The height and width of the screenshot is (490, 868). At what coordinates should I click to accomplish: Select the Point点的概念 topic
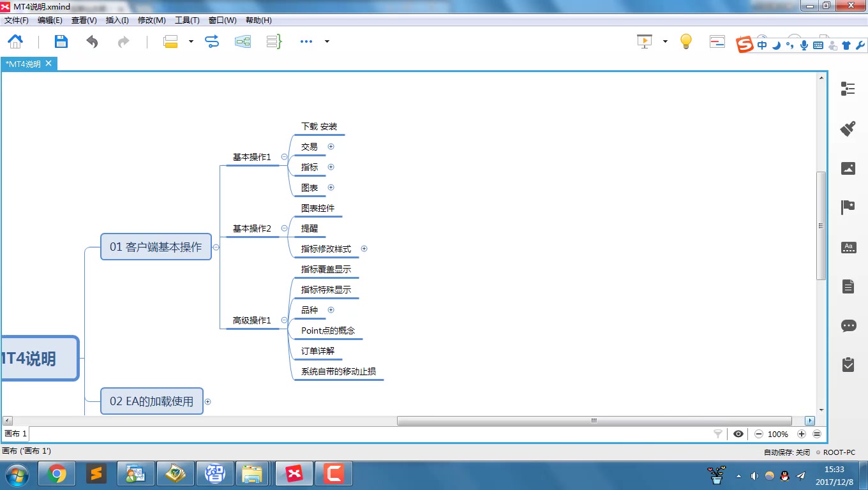(x=328, y=330)
